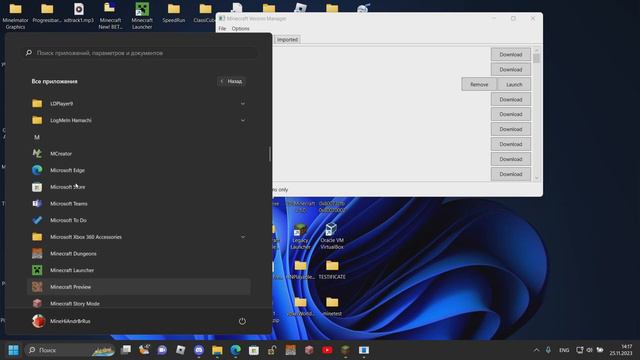
Task: Click the Remove button in Version Manager
Action: [x=479, y=84]
